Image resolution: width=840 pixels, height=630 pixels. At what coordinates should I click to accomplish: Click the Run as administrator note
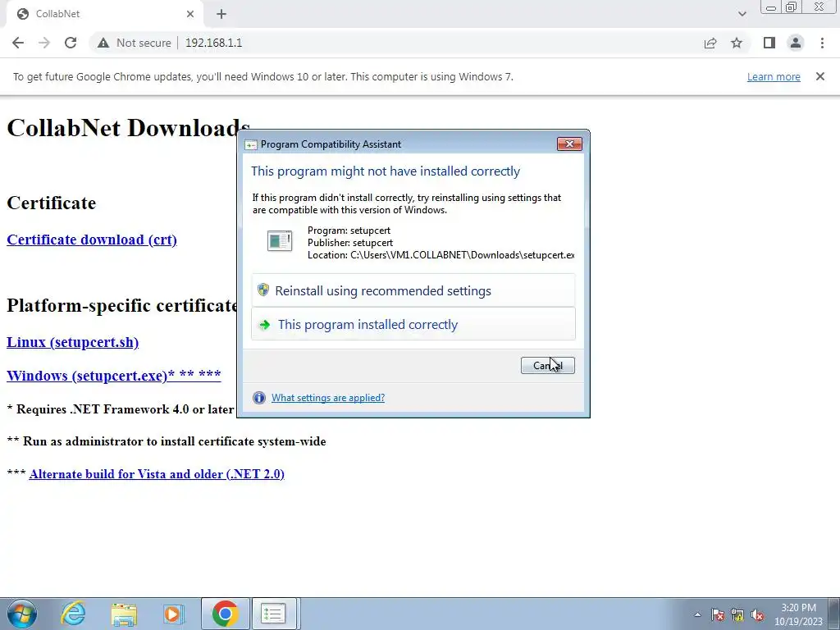[x=166, y=441]
